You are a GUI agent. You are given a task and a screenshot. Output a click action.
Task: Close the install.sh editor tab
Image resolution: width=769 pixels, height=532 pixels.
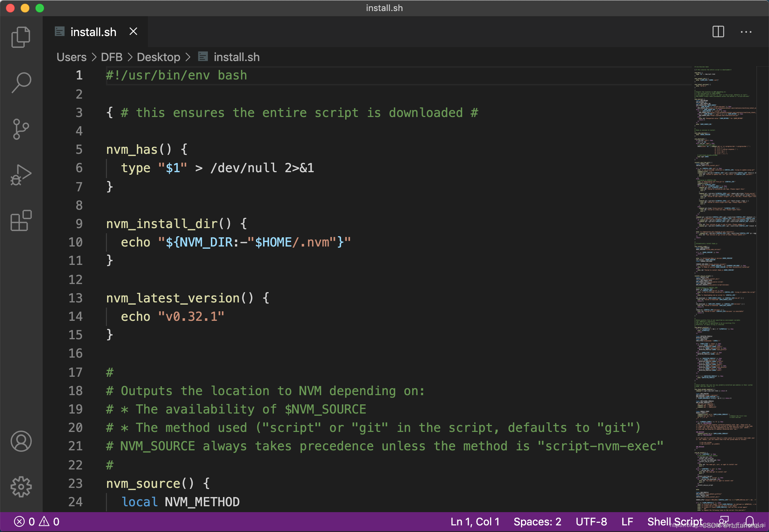(x=134, y=32)
